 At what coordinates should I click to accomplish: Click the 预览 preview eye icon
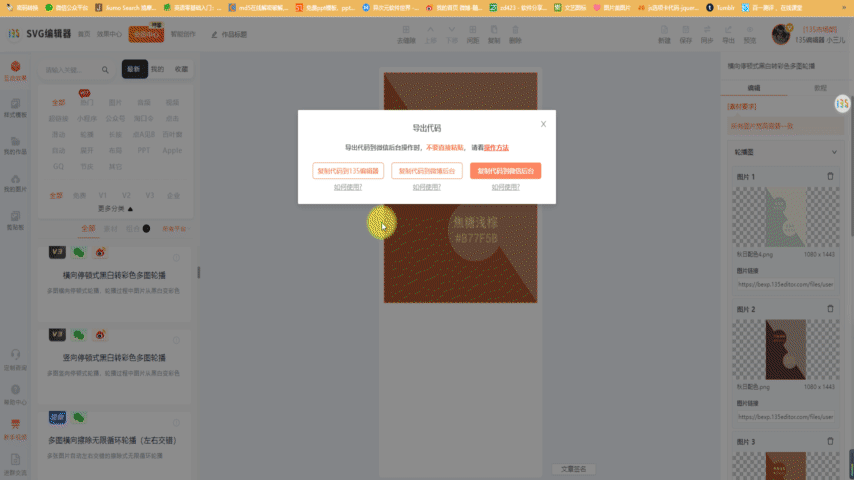(x=750, y=34)
